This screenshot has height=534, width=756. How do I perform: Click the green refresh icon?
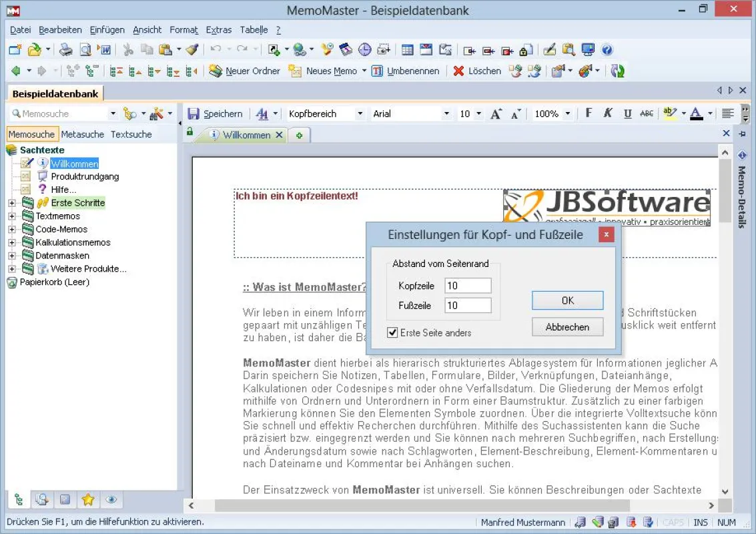coord(618,71)
